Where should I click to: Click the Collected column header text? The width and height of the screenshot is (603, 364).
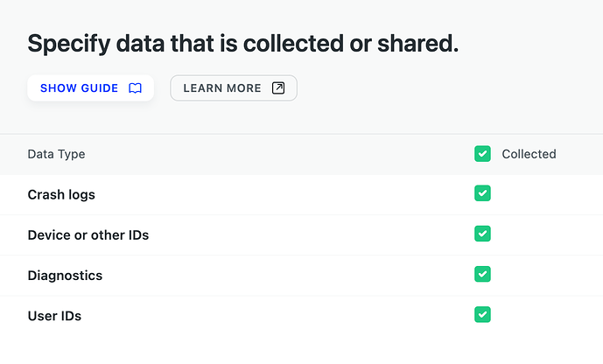click(x=529, y=154)
